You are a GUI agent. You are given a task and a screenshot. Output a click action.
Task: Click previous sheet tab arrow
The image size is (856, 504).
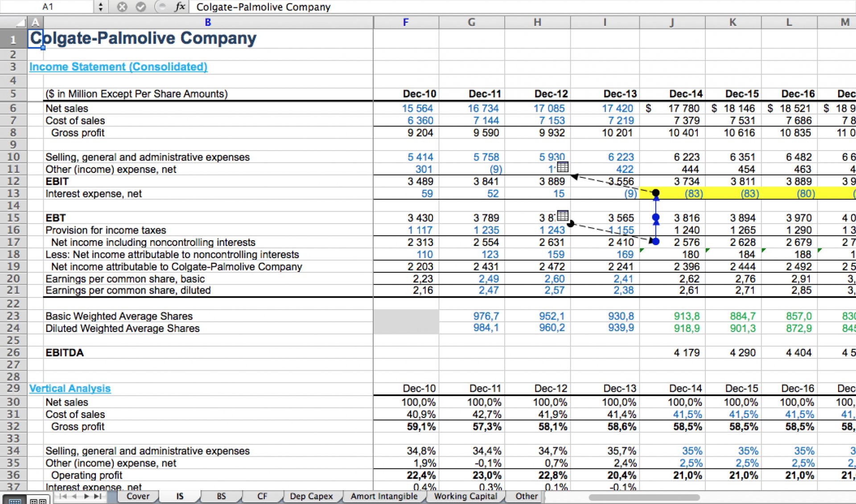[74, 496]
